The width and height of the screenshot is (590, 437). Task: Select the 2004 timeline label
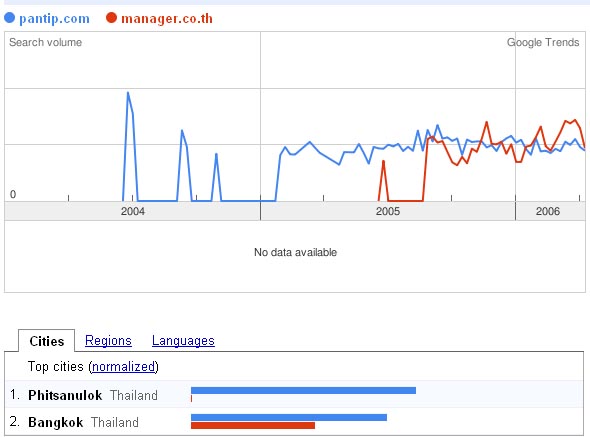[x=133, y=211]
